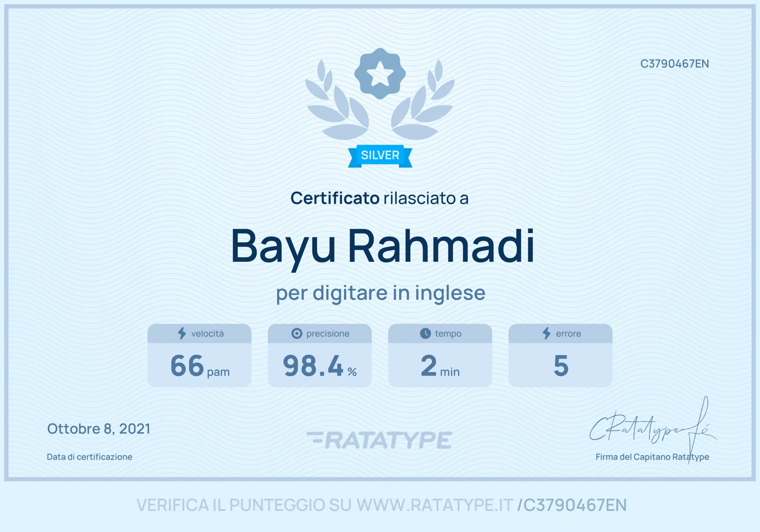
Task: Click the date 'Ottobre 8, 2021'
Action: click(99, 429)
